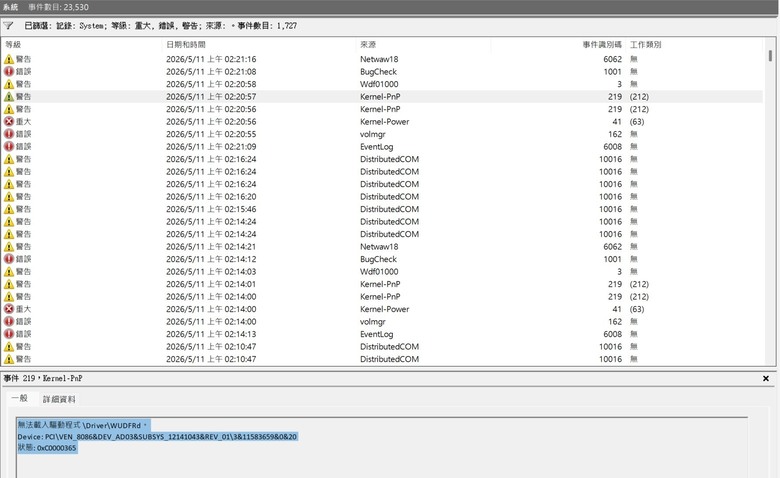Click task category (212) of 02:20:57 row
The image size is (780, 478).
click(x=639, y=96)
